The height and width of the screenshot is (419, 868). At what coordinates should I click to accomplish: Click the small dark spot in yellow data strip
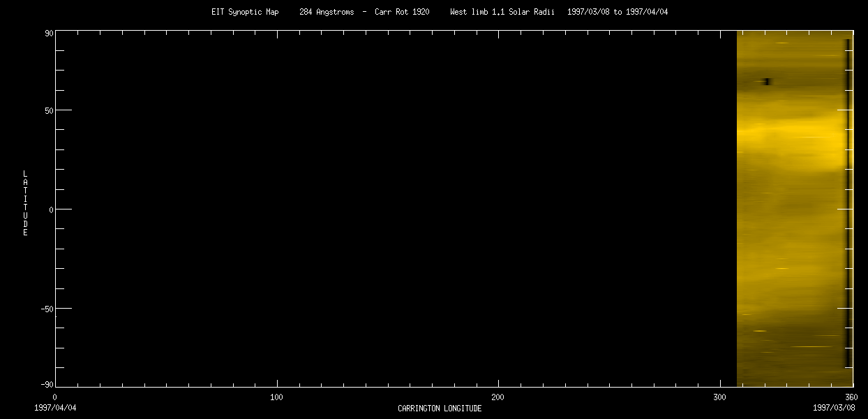click(x=767, y=82)
